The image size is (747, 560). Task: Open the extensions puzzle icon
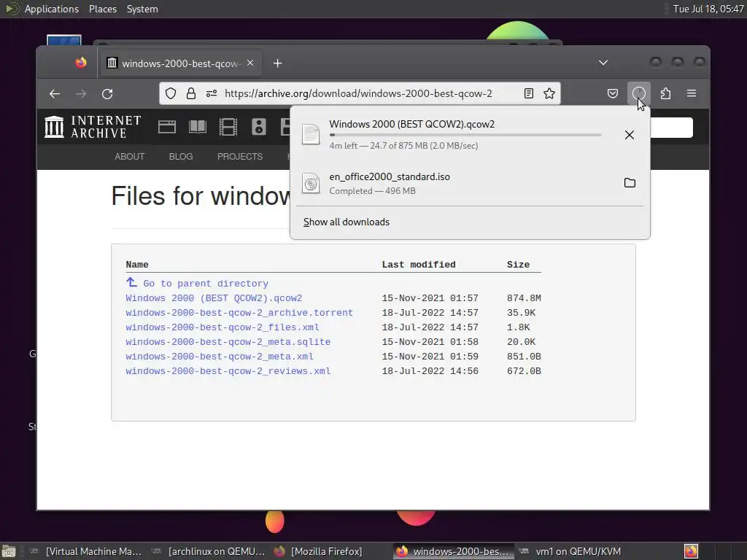tap(665, 94)
